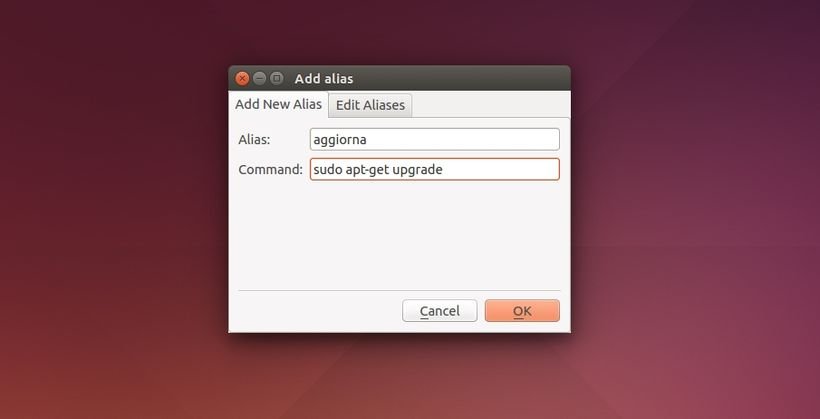Select the Add New Alias tab
Viewport: 820px width, 419px height.
(x=278, y=104)
